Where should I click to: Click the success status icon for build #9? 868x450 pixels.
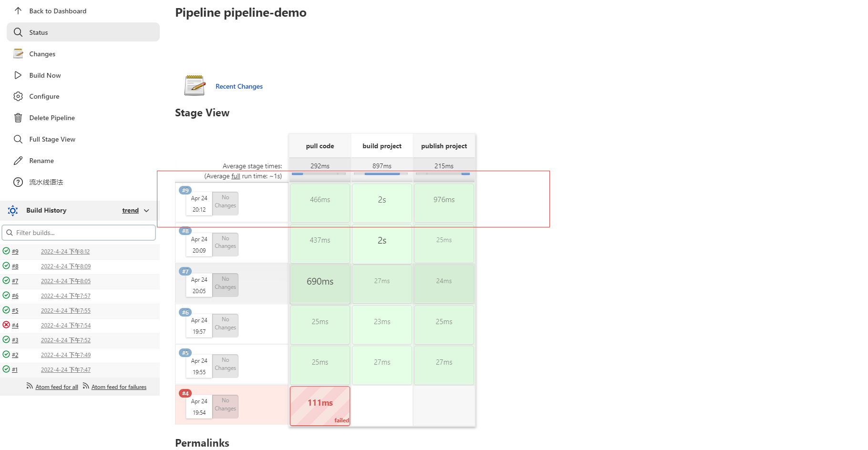click(6, 251)
